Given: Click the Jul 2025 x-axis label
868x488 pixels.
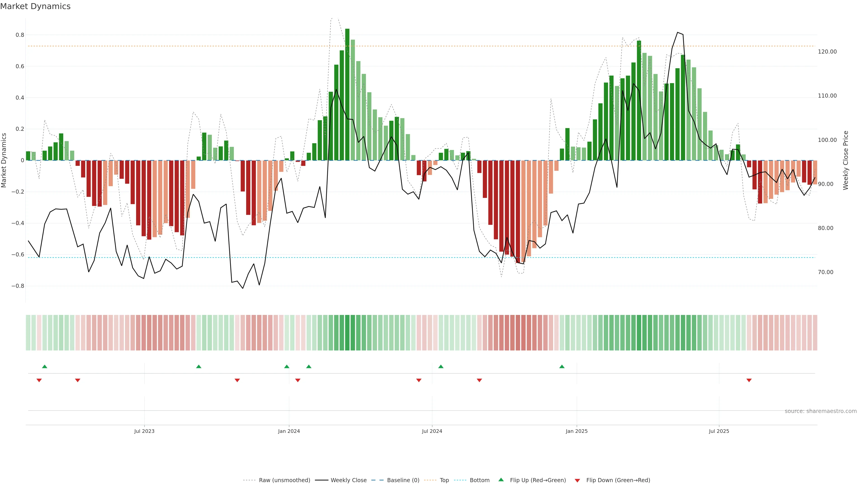Looking at the screenshot, I should 719,431.
